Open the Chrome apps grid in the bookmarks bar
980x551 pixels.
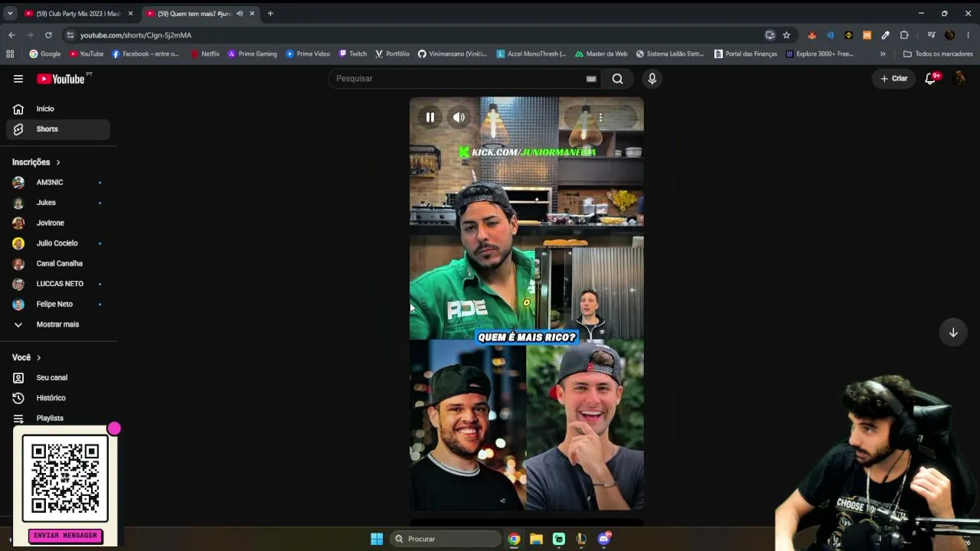click(x=10, y=54)
